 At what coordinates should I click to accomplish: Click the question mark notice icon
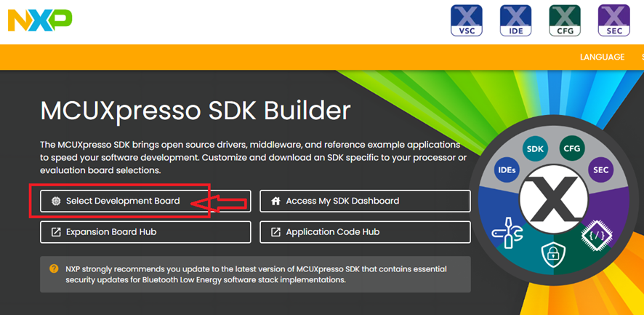(x=54, y=269)
